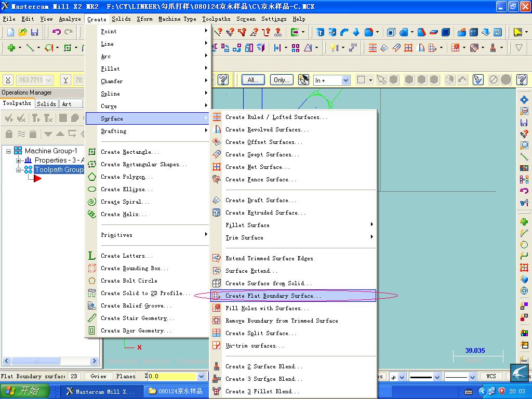This screenshot has height=399, width=532.
Task: Click the Create Split Surface icon
Action: pos(217,333)
